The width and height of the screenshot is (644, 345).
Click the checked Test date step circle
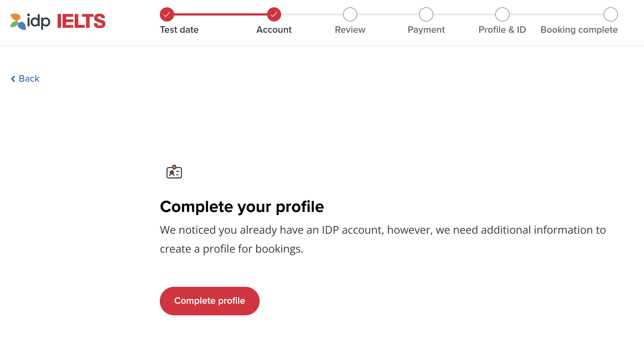point(167,14)
